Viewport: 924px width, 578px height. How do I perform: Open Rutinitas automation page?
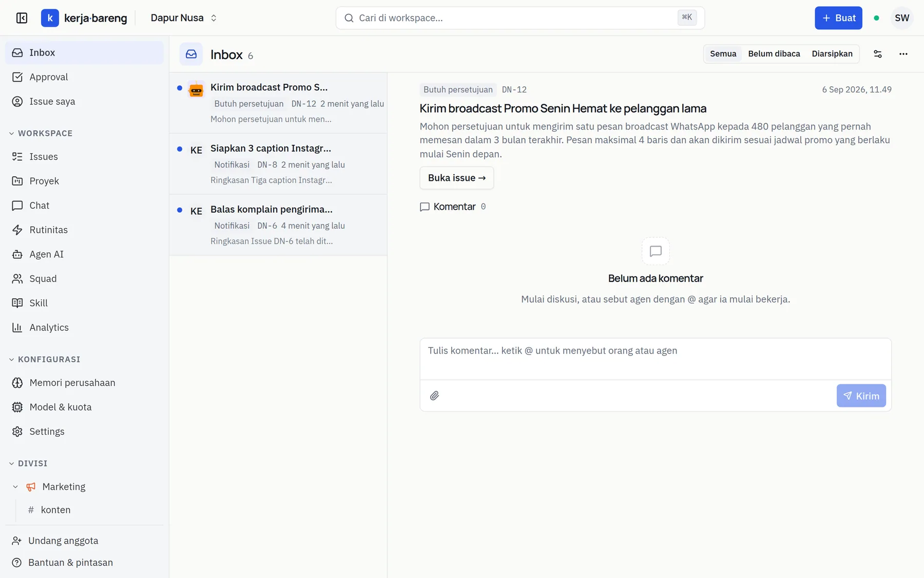(x=84, y=230)
